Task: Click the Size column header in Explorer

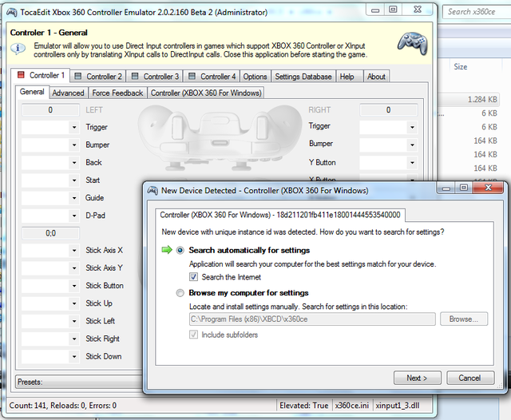Action: 461,67
